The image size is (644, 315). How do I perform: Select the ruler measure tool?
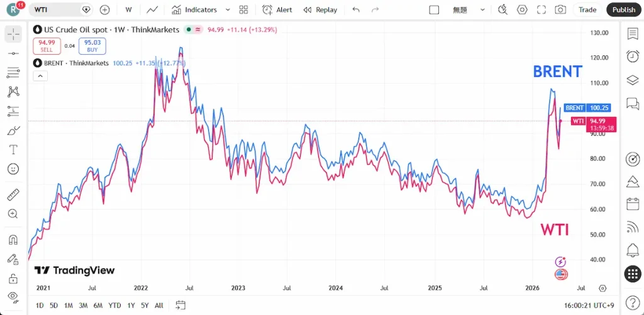13,195
